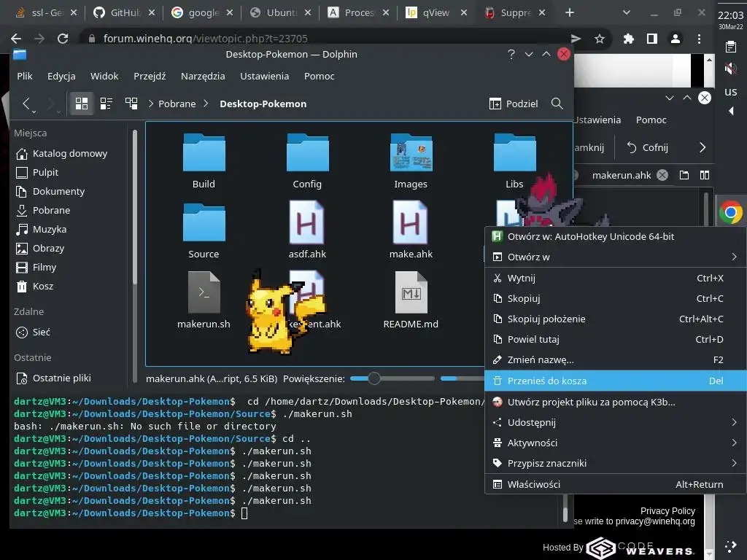Open Chrome extensions puzzle icon

point(628,39)
